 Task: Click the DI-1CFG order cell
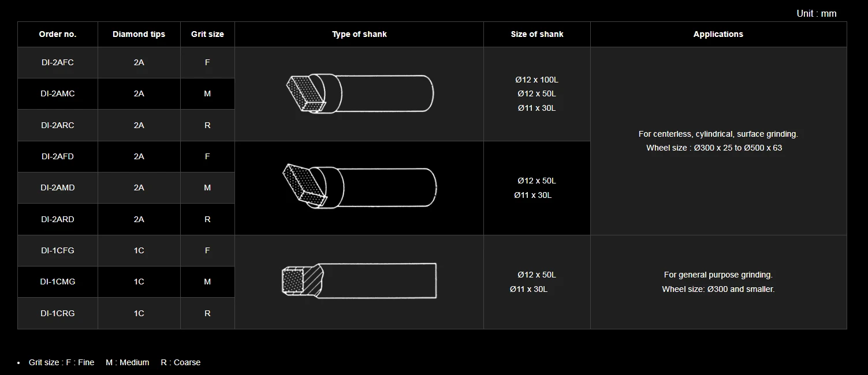pos(58,250)
